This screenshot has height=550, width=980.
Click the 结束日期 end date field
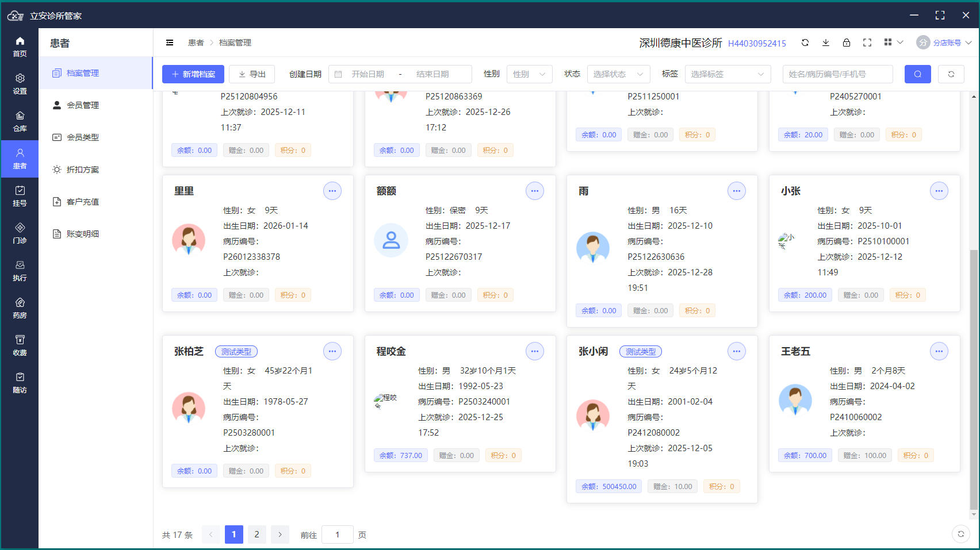[x=432, y=74]
